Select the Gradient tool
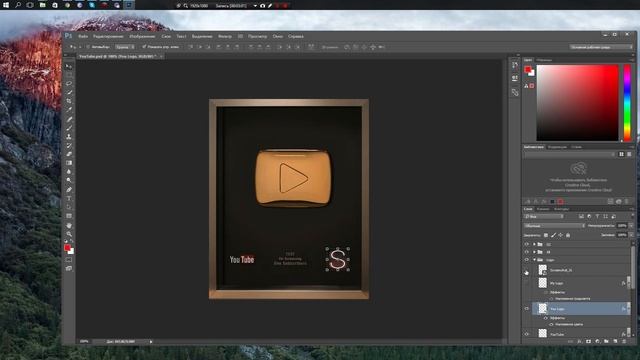 tap(69, 163)
